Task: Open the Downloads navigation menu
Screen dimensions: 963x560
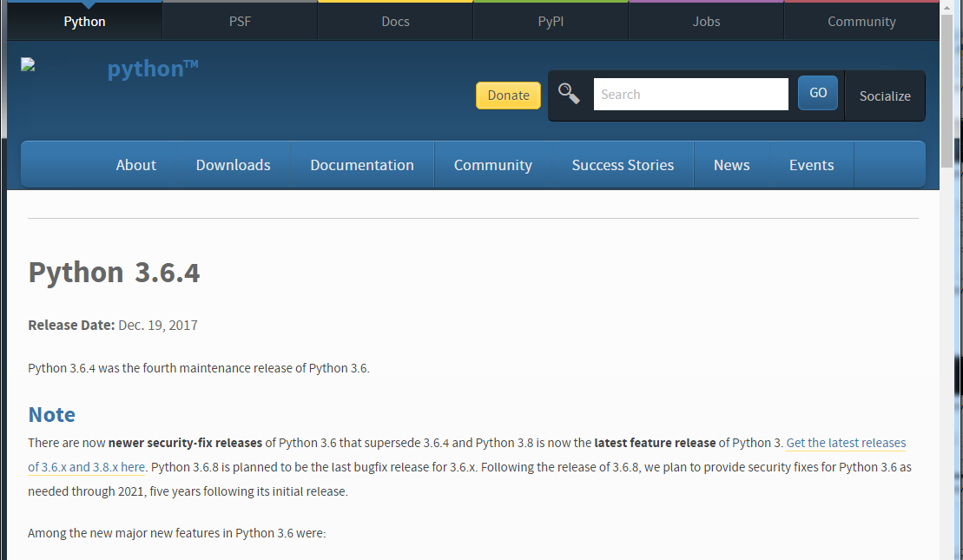Action: pyautogui.click(x=234, y=165)
